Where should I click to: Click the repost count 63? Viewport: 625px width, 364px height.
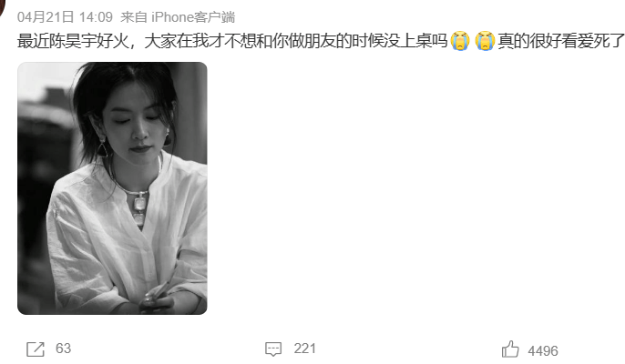click(64, 349)
